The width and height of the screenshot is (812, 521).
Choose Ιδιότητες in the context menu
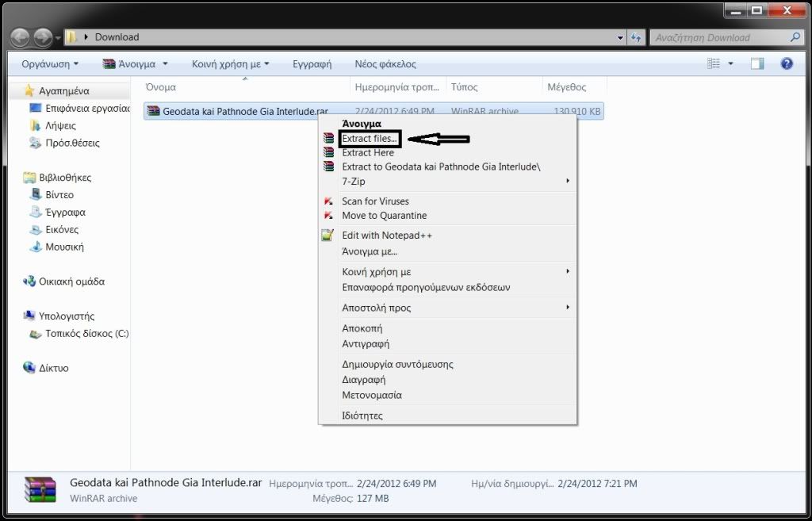click(x=362, y=416)
